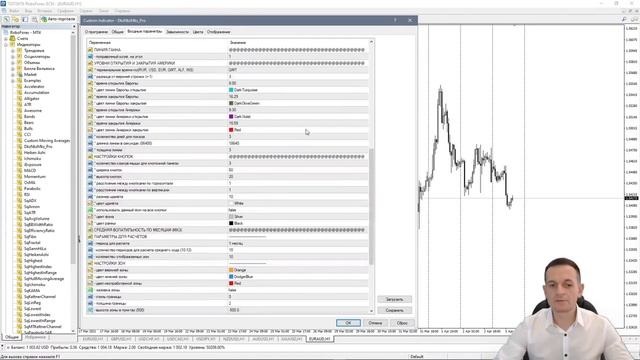Select the CCI indicator icon in Navigator
This screenshot has height=360, width=640.
point(19,134)
